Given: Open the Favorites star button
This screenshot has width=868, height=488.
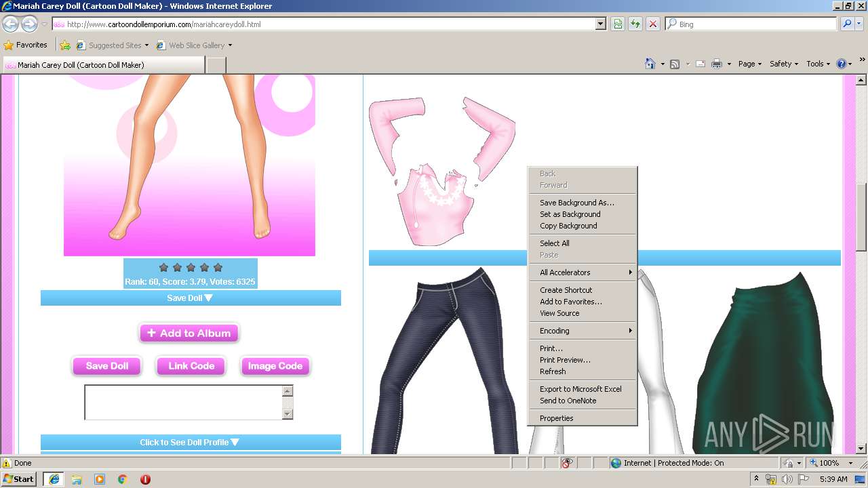Looking at the screenshot, I should click(26, 45).
